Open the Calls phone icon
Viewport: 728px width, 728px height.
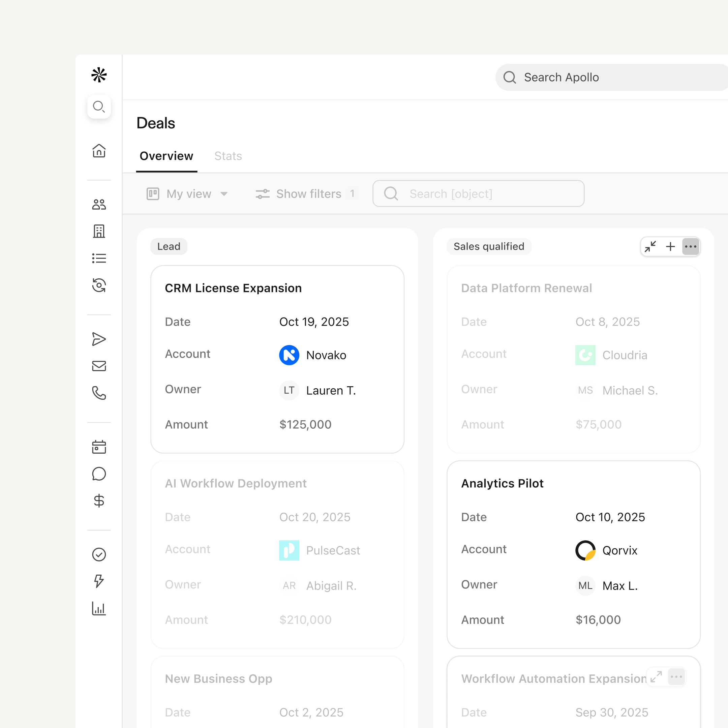click(99, 393)
